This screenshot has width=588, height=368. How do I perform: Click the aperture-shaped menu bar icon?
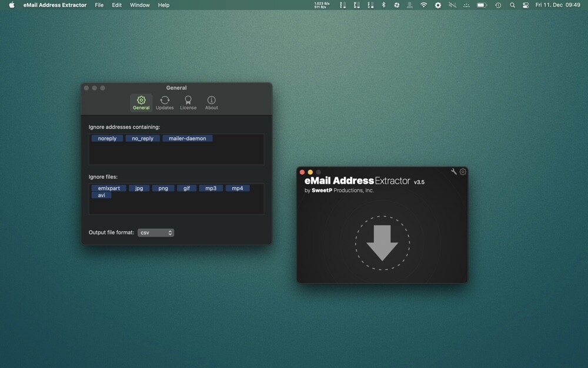(x=397, y=5)
